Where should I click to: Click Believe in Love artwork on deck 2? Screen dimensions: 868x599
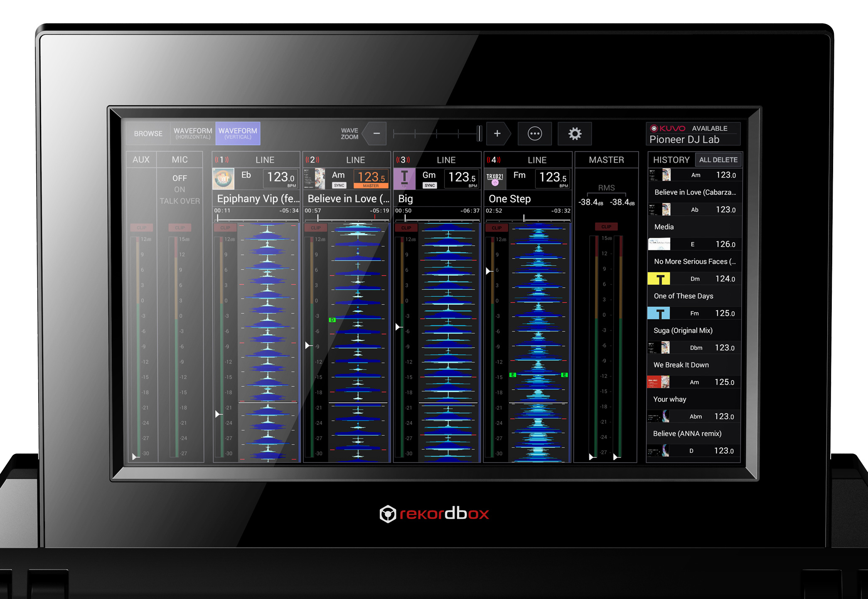point(314,179)
